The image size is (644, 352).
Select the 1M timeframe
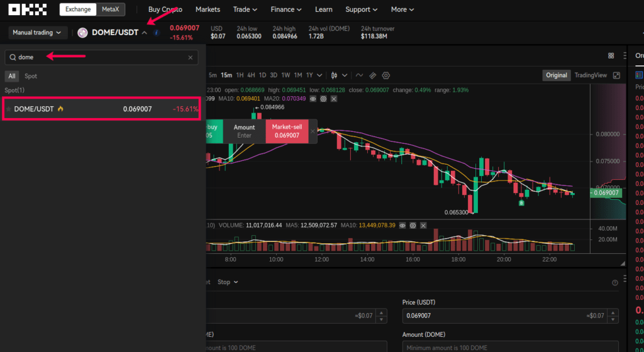[298, 75]
